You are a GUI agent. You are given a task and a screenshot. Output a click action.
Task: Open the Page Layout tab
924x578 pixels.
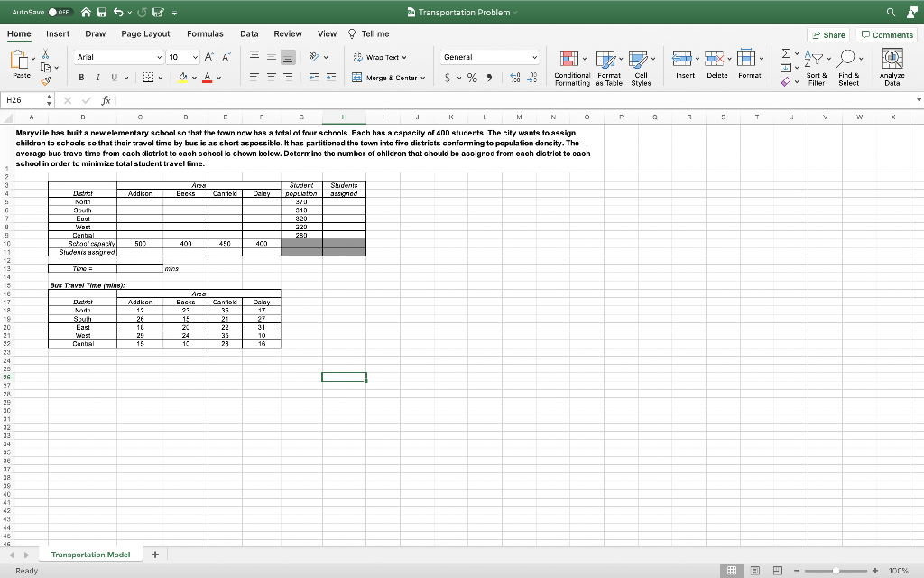[145, 33]
